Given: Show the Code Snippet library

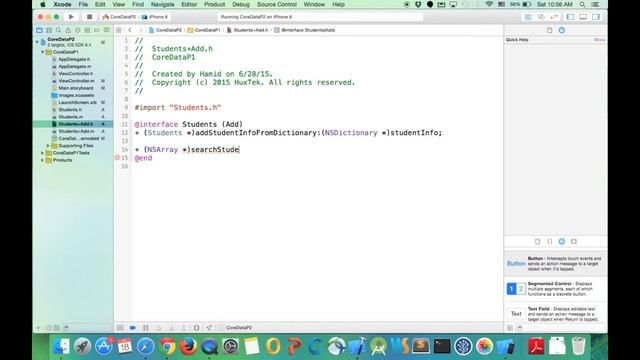Looking at the screenshot, I should 550,242.
